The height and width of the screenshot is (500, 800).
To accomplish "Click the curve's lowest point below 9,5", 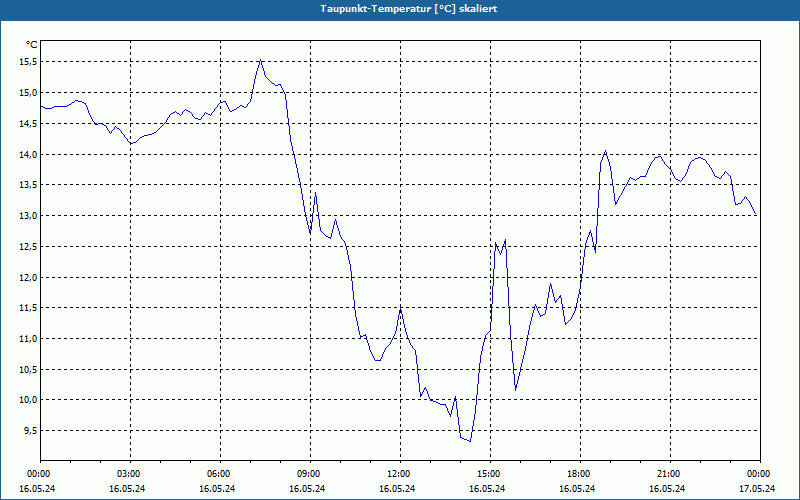I will pyautogui.click(x=470, y=441).
